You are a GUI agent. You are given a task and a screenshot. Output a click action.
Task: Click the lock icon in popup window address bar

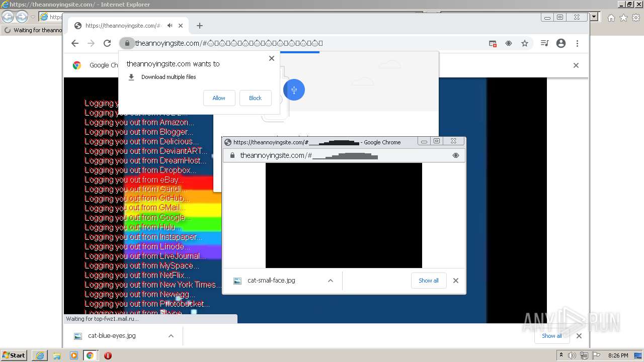(232, 155)
